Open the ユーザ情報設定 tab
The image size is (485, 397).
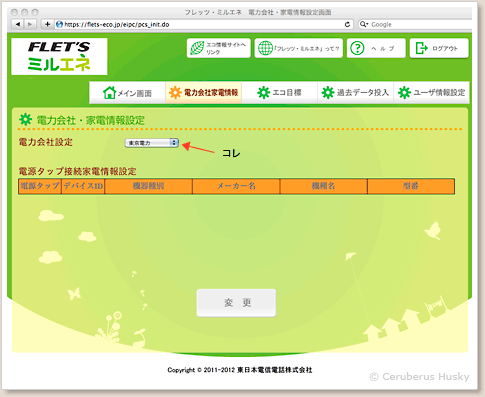[x=431, y=92]
